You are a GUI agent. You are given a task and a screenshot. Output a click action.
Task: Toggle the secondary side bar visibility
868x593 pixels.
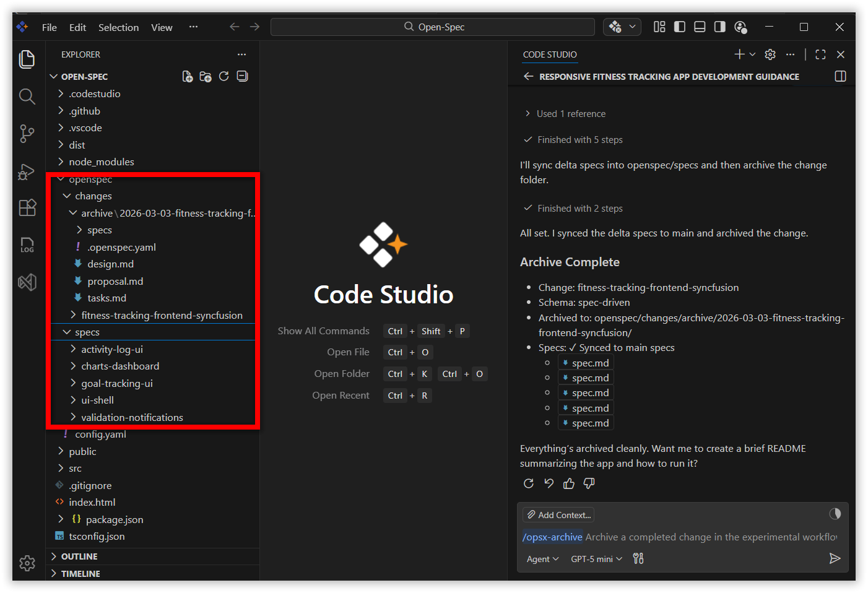[720, 27]
